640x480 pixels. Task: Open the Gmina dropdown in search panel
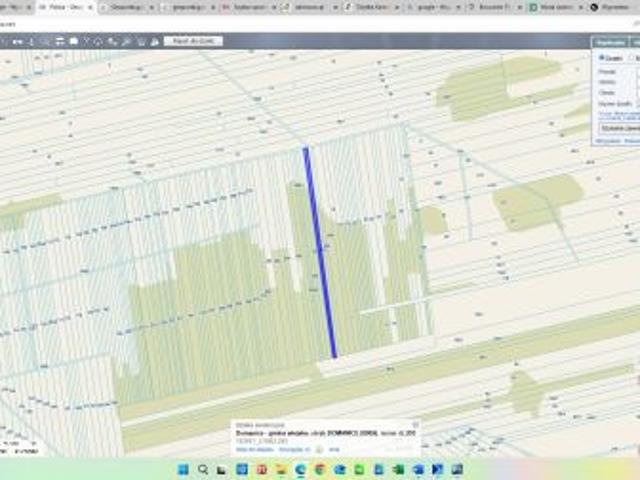point(636,82)
